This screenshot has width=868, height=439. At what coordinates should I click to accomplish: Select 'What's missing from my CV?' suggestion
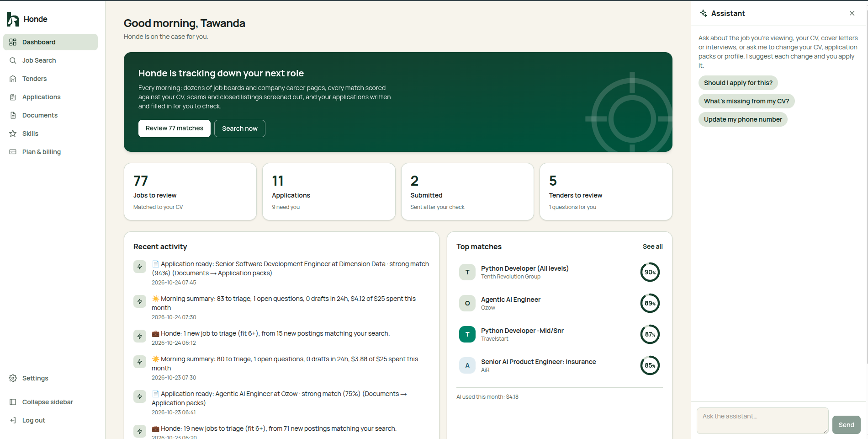(746, 101)
